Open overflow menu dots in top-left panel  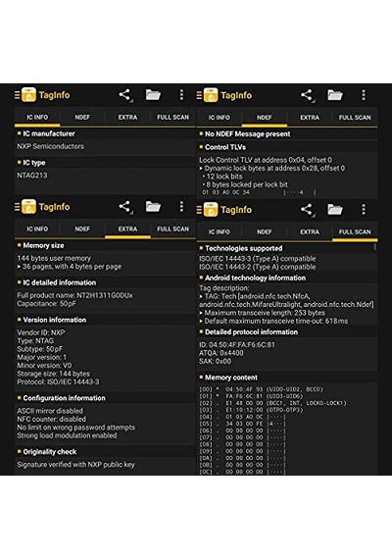coord(181,95)
